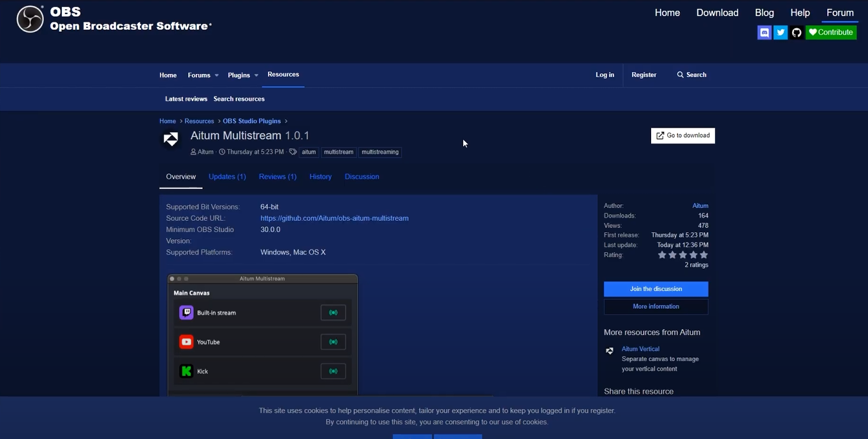Click the Search magnifier in the navbar
This screenshot has width=868, height=439.
[x=680, y=75]
